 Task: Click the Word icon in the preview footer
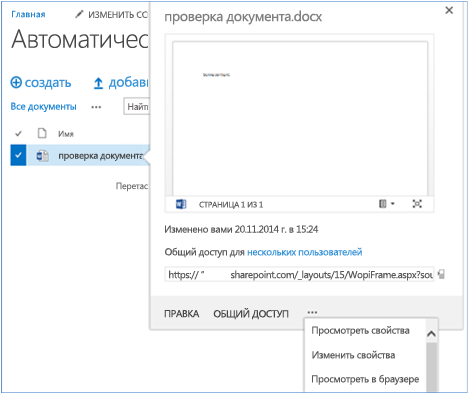pyautogui.click(x=181, y=204)
